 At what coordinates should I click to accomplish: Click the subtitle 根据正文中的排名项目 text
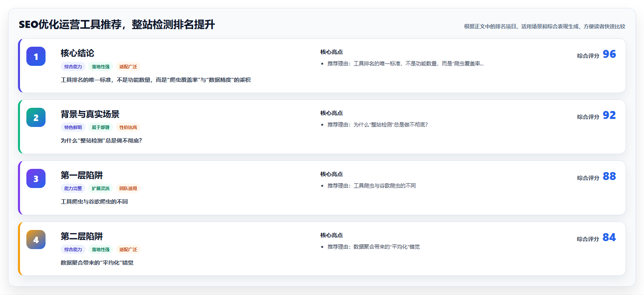[x=545, y=26]
